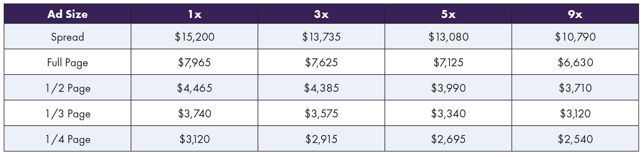Viewport: 644px width, 157px height.
Task: Select the $4,385 half page cell
Action: click(x=321, y=88)
